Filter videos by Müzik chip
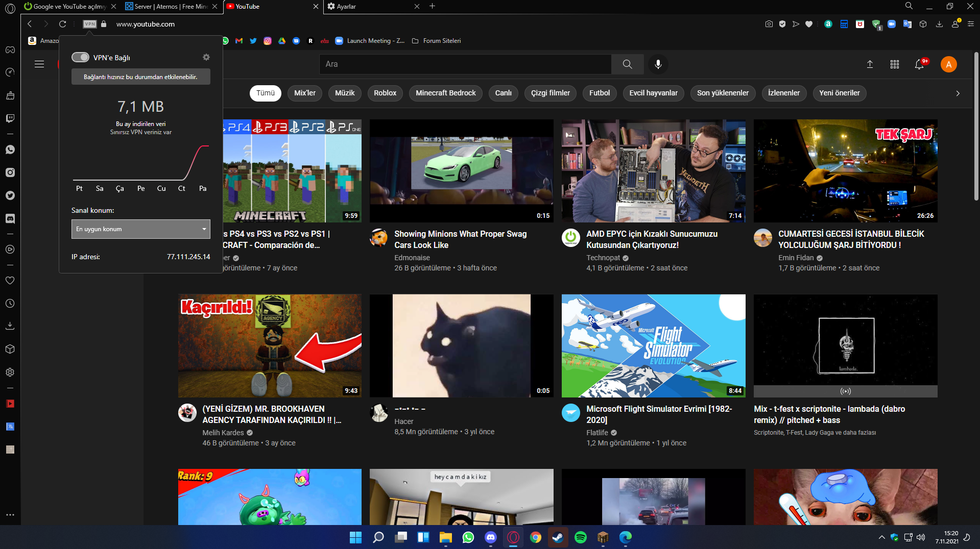This screenshot has width=980, height=549. coord(345,93)
